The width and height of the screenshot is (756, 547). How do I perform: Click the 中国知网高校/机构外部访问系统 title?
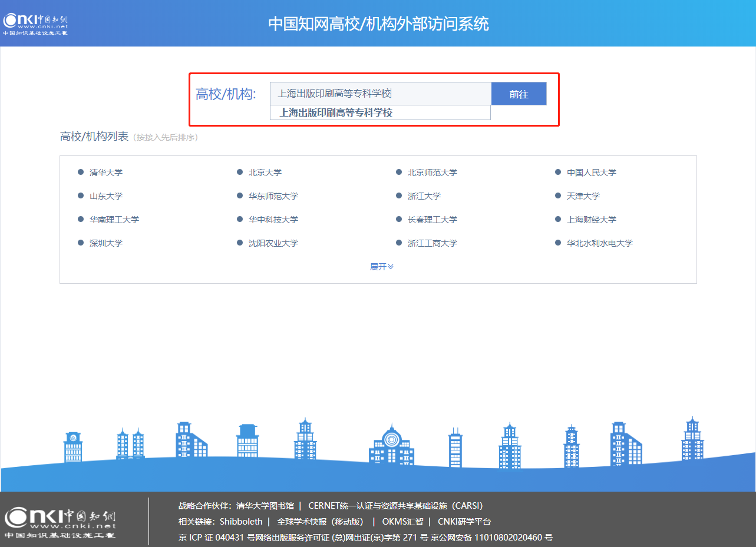coord(378,24)
